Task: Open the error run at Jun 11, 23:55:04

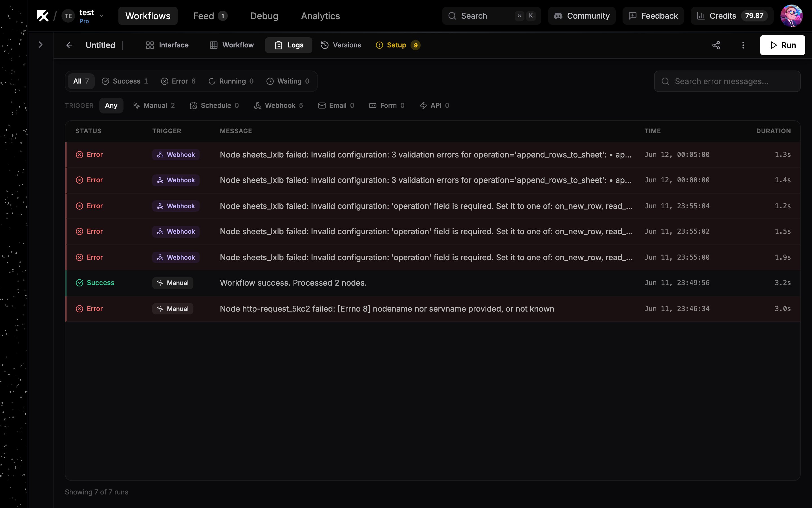Action: (x=433, y=206)
